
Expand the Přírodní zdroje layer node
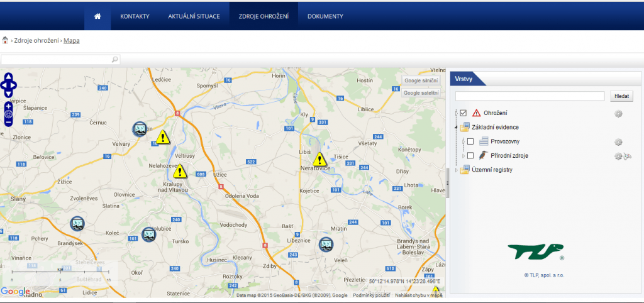click(x=464, y=155)
